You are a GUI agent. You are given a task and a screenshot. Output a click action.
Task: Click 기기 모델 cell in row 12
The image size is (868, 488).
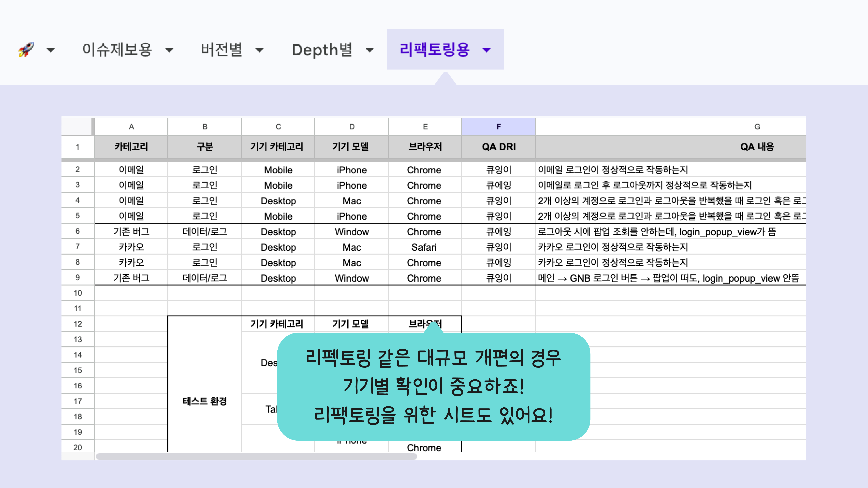pos(351,324)
